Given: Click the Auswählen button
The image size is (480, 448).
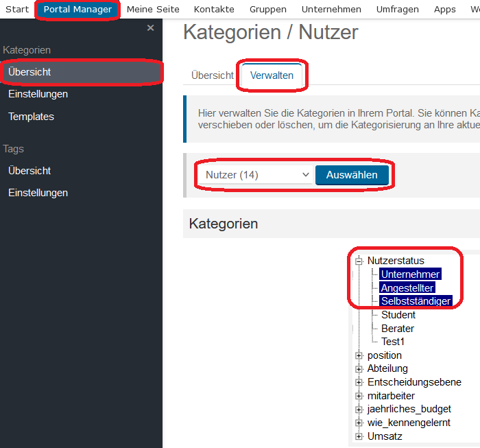Looking at the screenshot, I should pos(352,175).
